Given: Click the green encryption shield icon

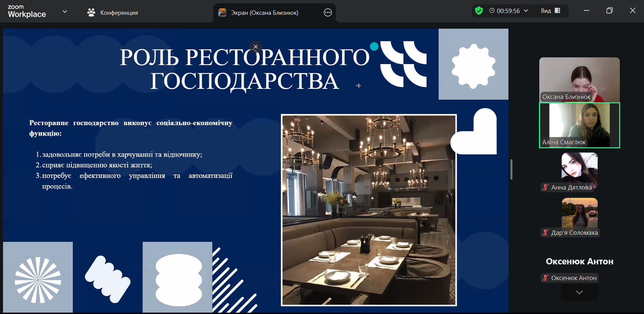Looking at the screenshot, I should pyautogui.click(x=479, y=11).
